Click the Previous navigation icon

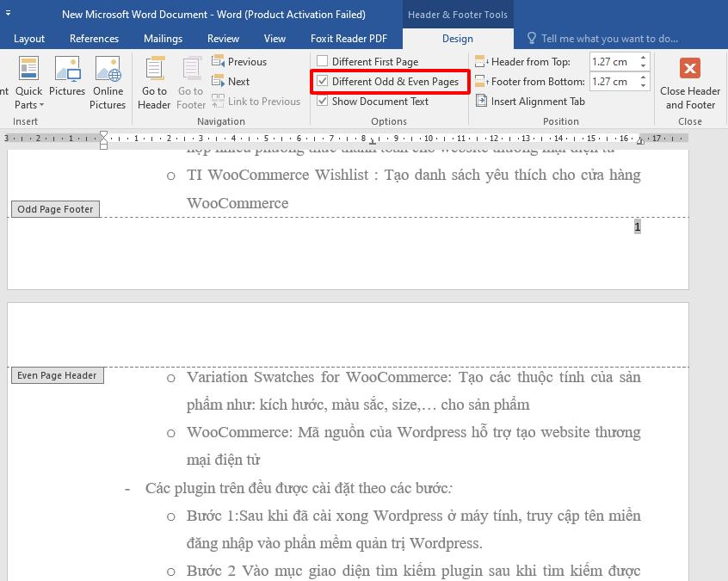coord(218,61)
